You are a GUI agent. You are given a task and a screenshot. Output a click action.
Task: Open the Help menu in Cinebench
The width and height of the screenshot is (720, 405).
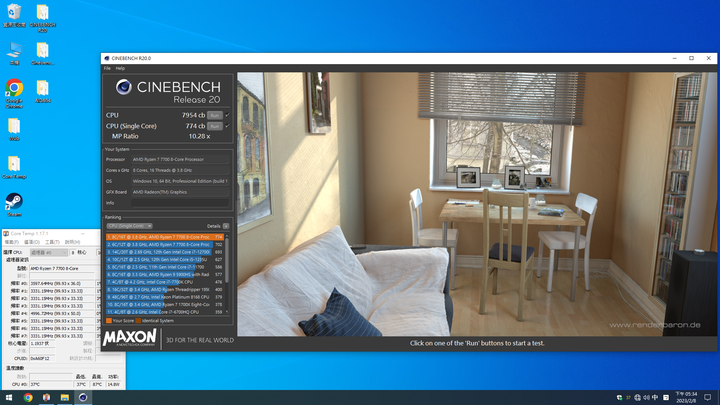coord(120,68)
